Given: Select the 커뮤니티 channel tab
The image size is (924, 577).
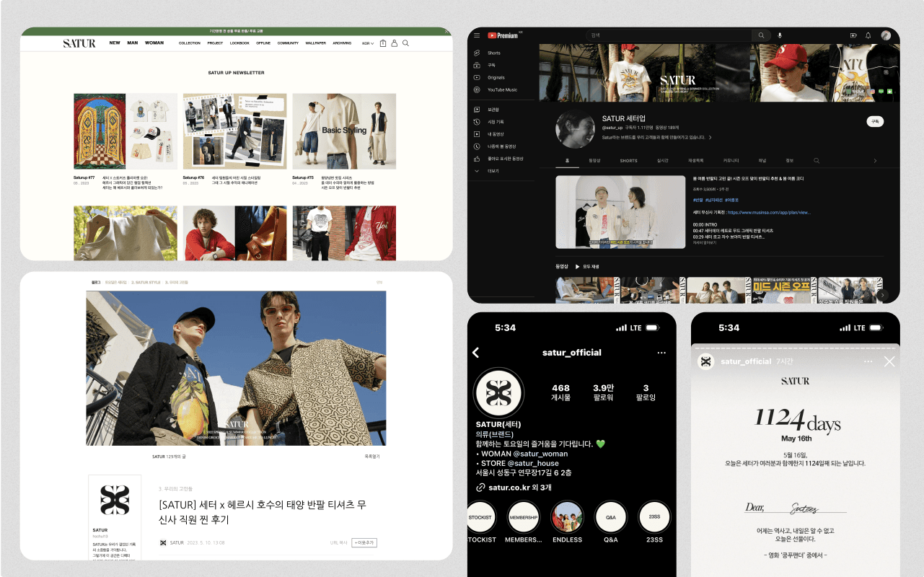Looking at the screenshot, I should point(731,160).
